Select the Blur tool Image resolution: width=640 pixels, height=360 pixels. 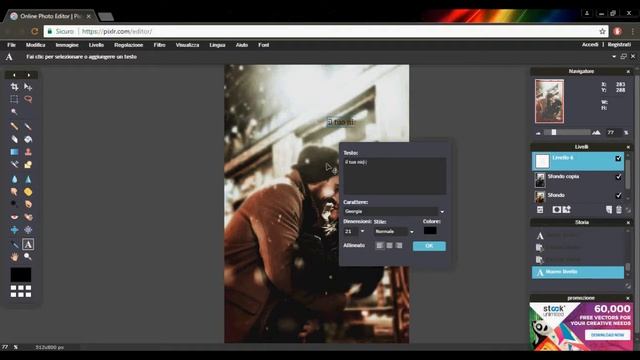click(x=14, y=179)
